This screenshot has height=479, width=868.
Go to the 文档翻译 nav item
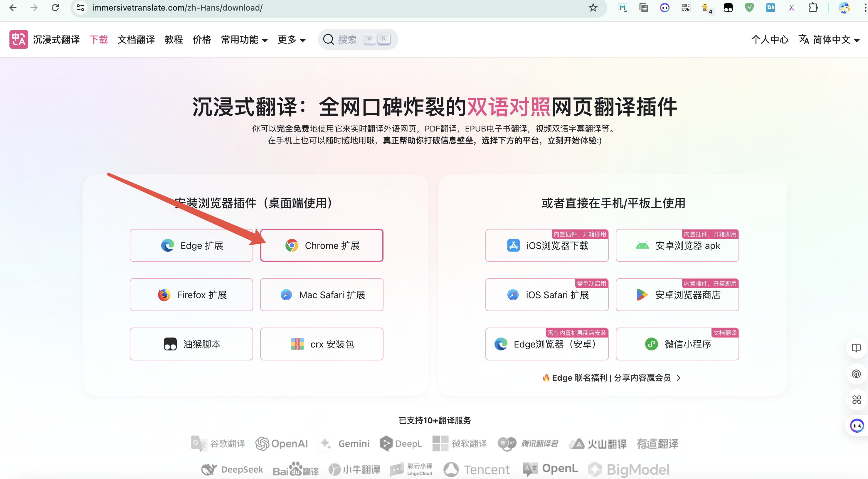136,40
